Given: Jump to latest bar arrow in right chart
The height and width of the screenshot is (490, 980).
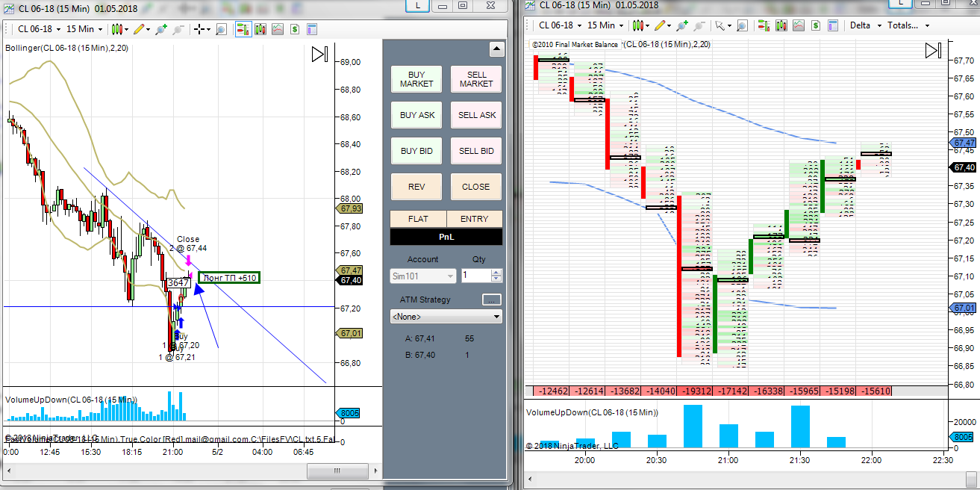Looking at the screenshot, I should tap(933, 51).
